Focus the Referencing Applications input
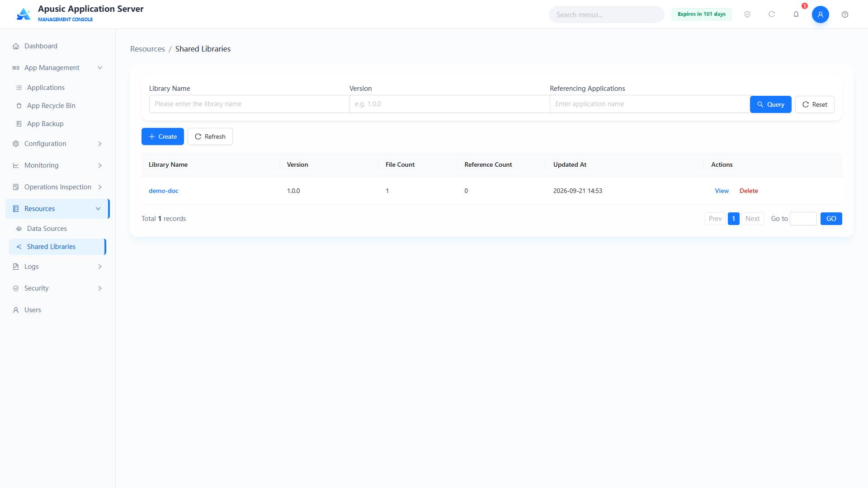 pos(650,104)
